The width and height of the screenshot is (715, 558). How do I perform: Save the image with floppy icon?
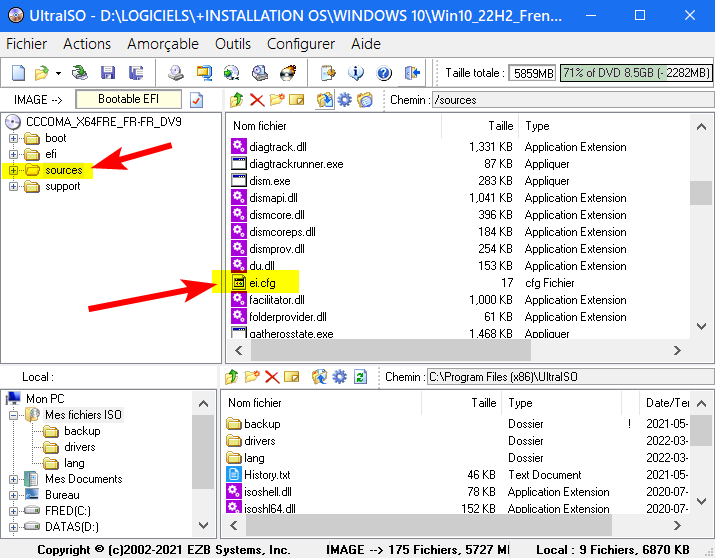tap(108, 73)
